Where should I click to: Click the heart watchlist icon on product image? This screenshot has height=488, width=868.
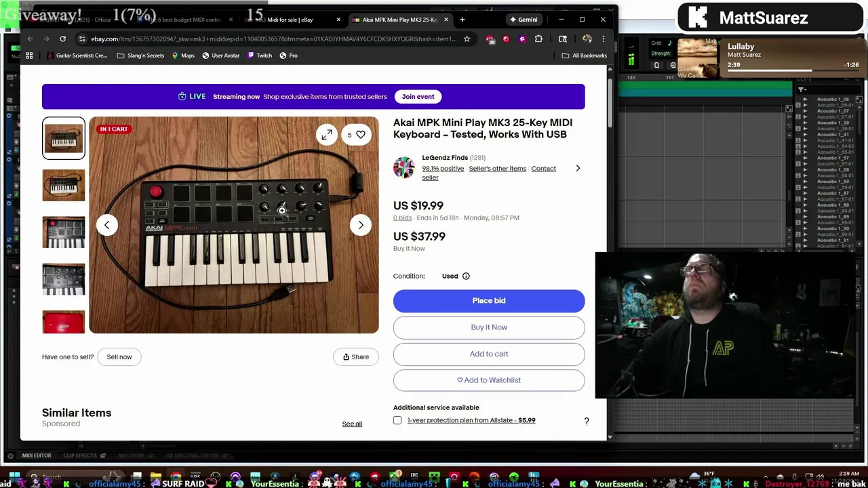361,135
